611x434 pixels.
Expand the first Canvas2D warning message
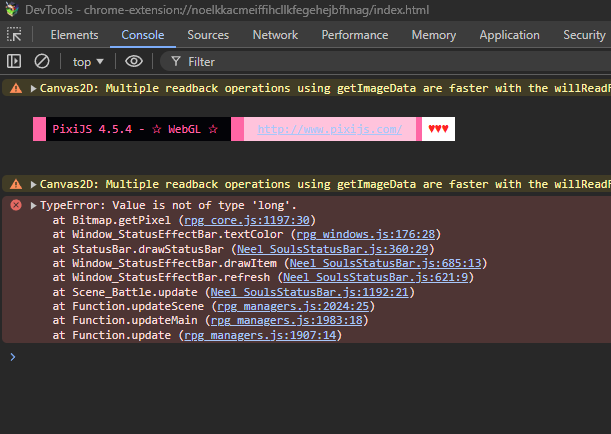[x=34, y=88]
